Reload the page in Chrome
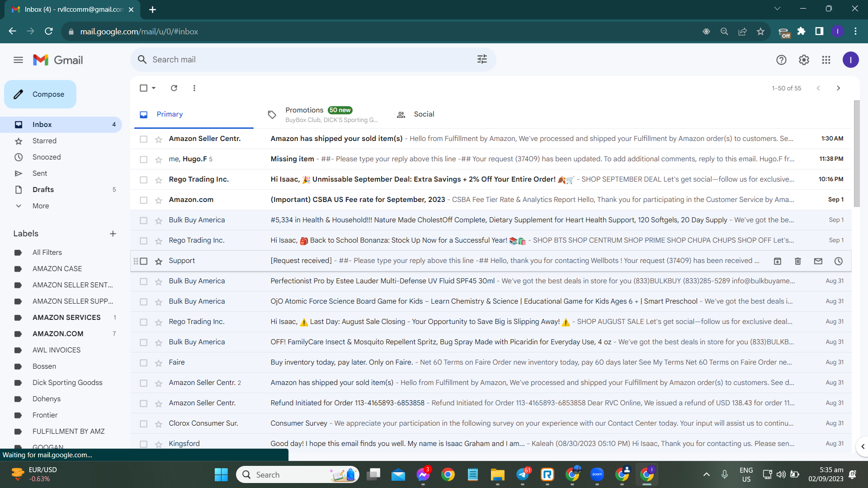The width and height of the screenshot is (868, 488). 49,31
